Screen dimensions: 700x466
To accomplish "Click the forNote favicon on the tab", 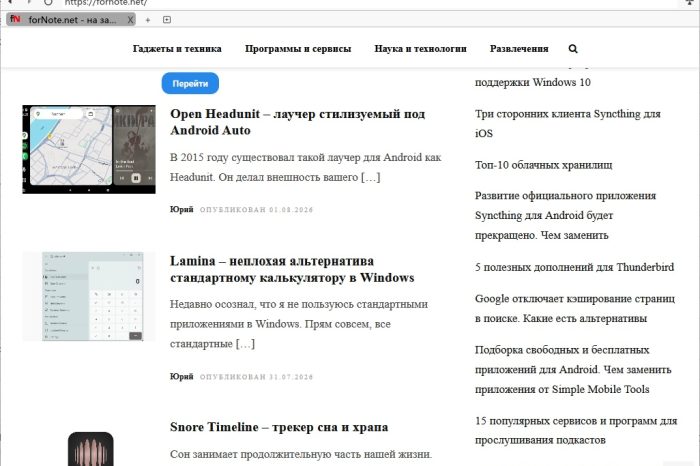I will tap(15, 19).
